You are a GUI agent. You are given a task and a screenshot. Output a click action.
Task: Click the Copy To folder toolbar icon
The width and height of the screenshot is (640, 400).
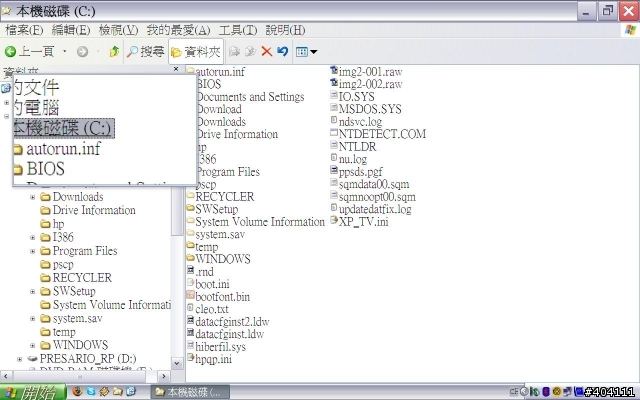click(x=250, y=51)
